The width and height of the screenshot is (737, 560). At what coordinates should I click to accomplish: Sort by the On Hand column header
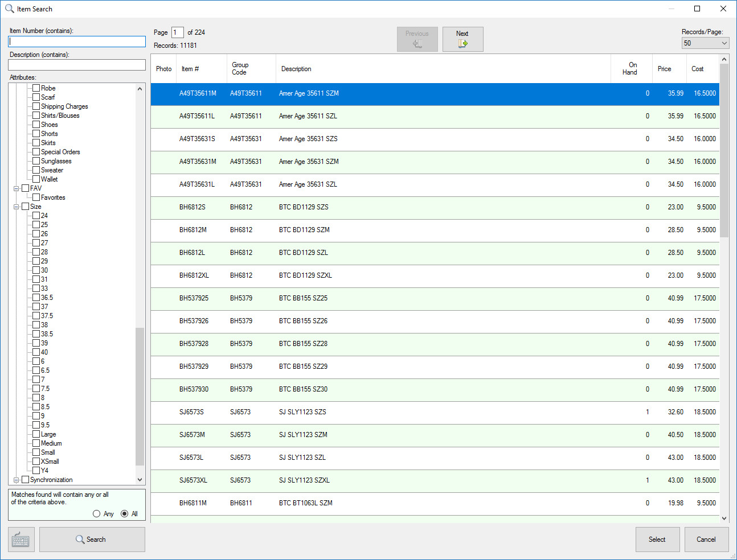[x=632, y=69]
